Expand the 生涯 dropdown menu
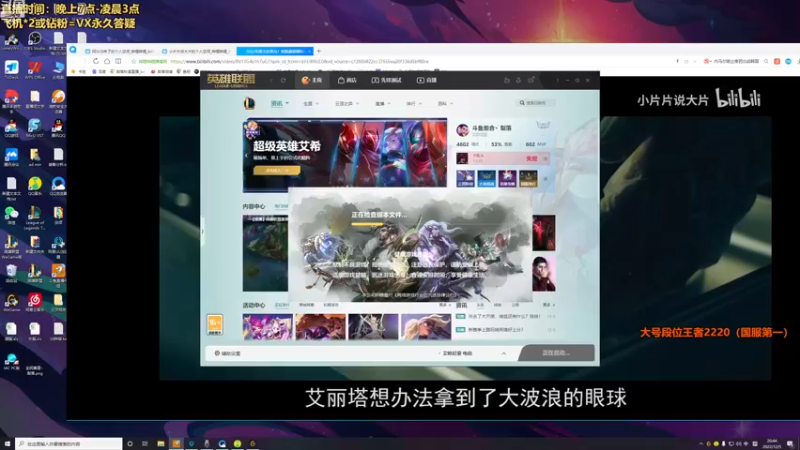800x450 pixels. click(x=311, y=104)
